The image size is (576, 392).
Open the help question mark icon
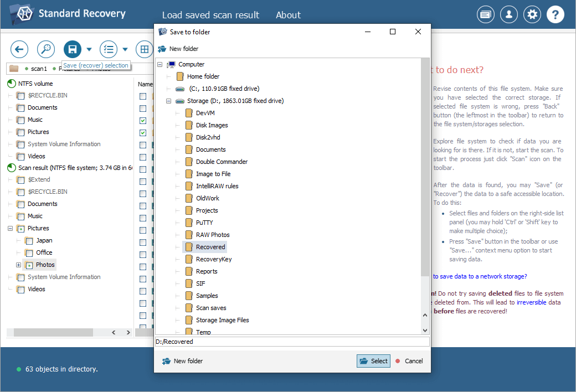[556, 15]
